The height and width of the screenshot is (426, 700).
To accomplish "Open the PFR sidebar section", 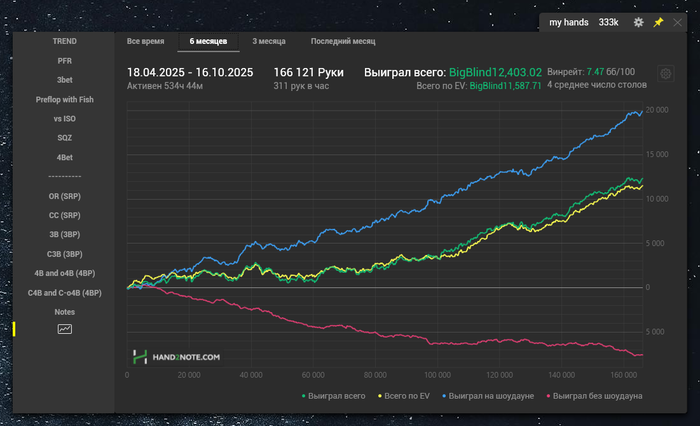I will pyautogui.click(x=65, y=61).
